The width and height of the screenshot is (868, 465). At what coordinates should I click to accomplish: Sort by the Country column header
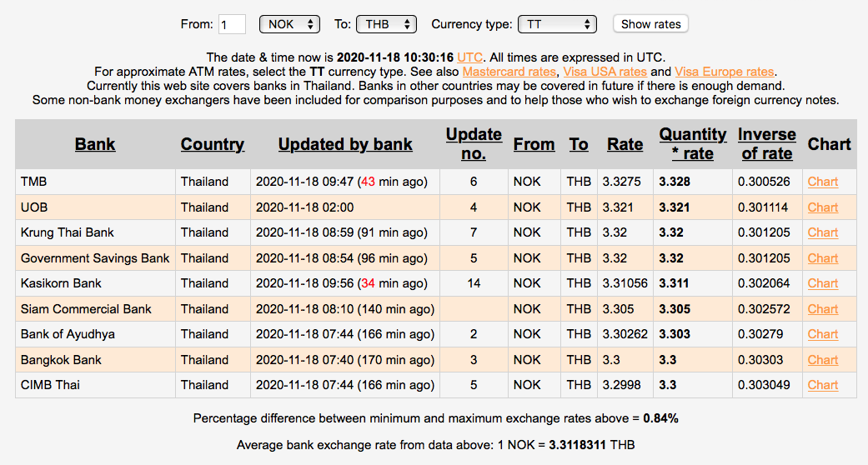(213, 144)
